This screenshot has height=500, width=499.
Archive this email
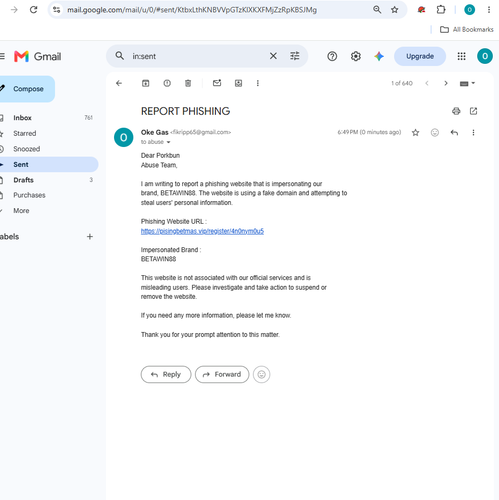tap(146, 83)
